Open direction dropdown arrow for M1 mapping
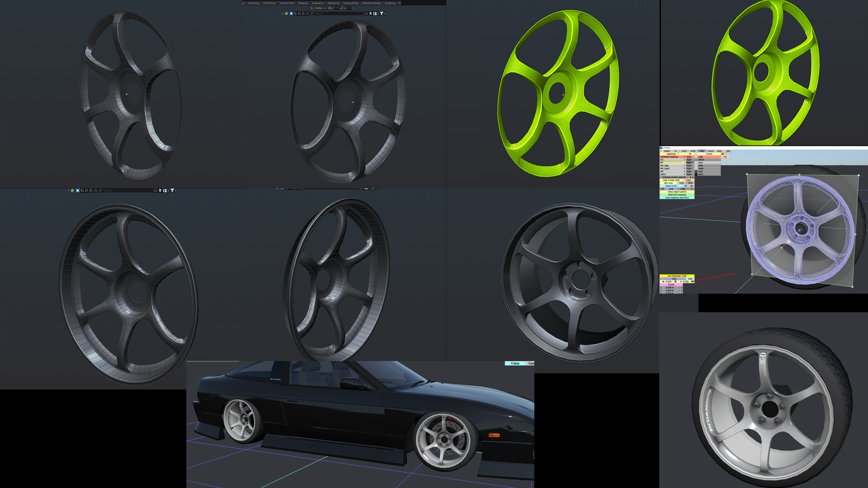 click(684, 163)
